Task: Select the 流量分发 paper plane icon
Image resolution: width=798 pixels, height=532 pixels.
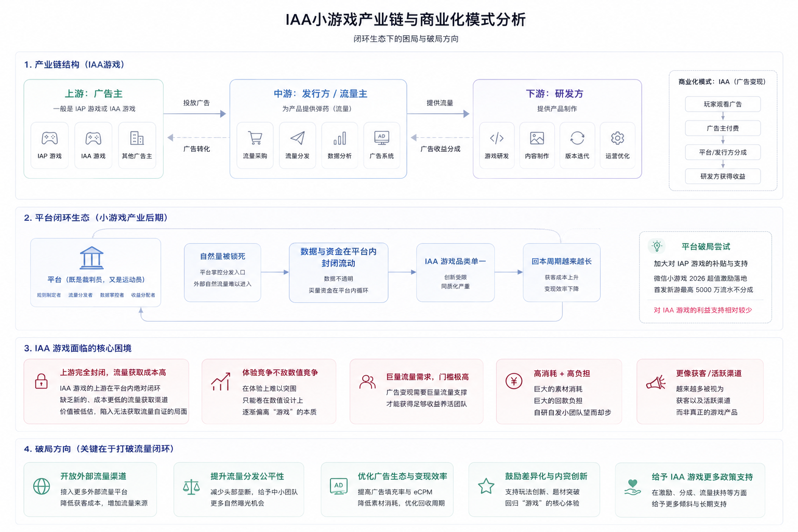Action: (x=297, y=138)
